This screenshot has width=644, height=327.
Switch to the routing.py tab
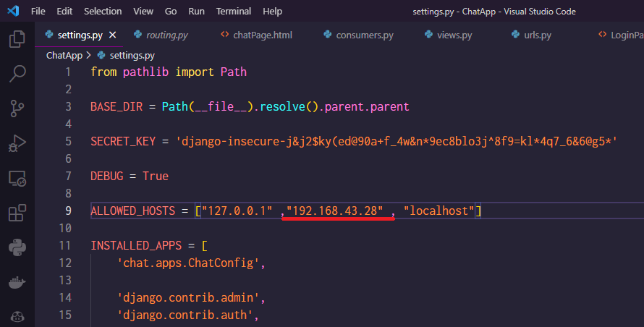click(161, 35)
